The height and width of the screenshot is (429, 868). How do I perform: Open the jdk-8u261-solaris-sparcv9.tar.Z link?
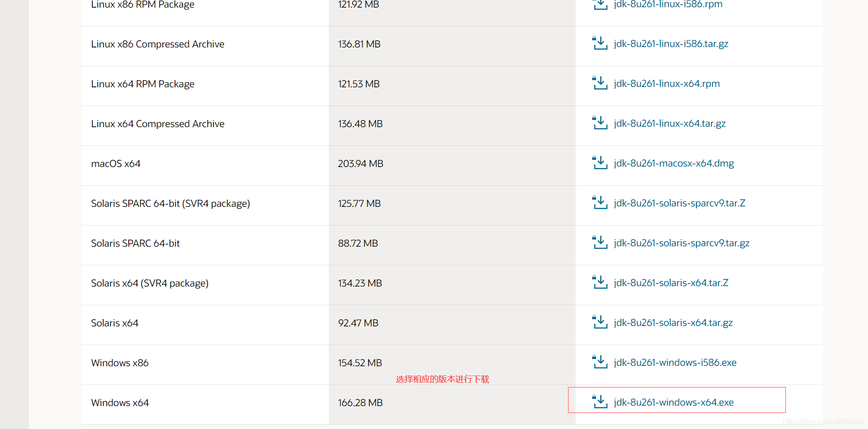point(679,203)
